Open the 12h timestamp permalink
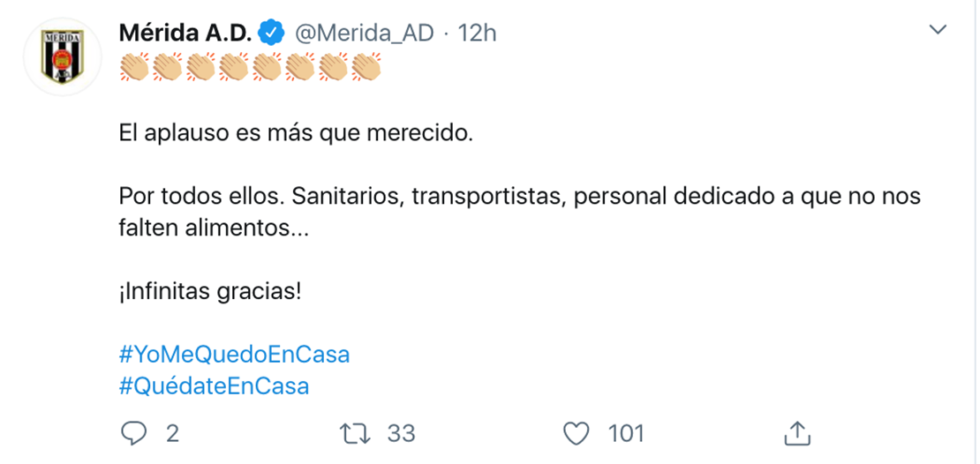This screenshot has height=464, width=980. coord(477,34)
